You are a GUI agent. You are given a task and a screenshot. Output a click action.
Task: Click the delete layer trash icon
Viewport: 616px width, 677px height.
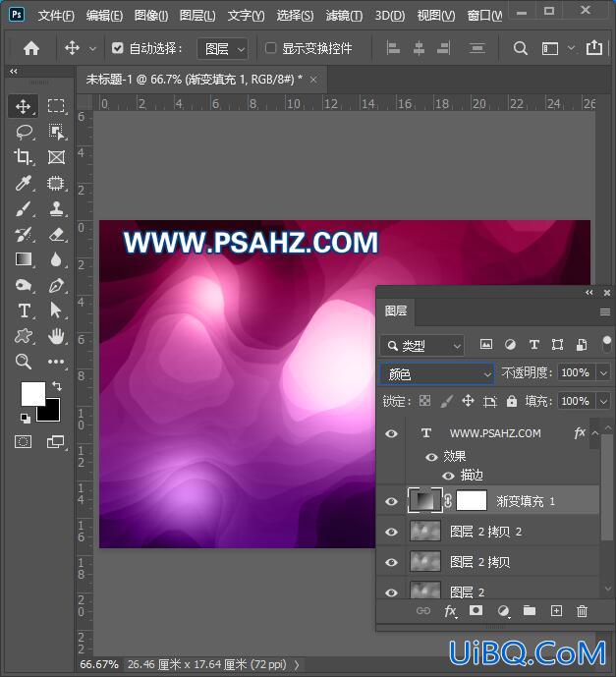pyautogui.click(x=582, y=611)
